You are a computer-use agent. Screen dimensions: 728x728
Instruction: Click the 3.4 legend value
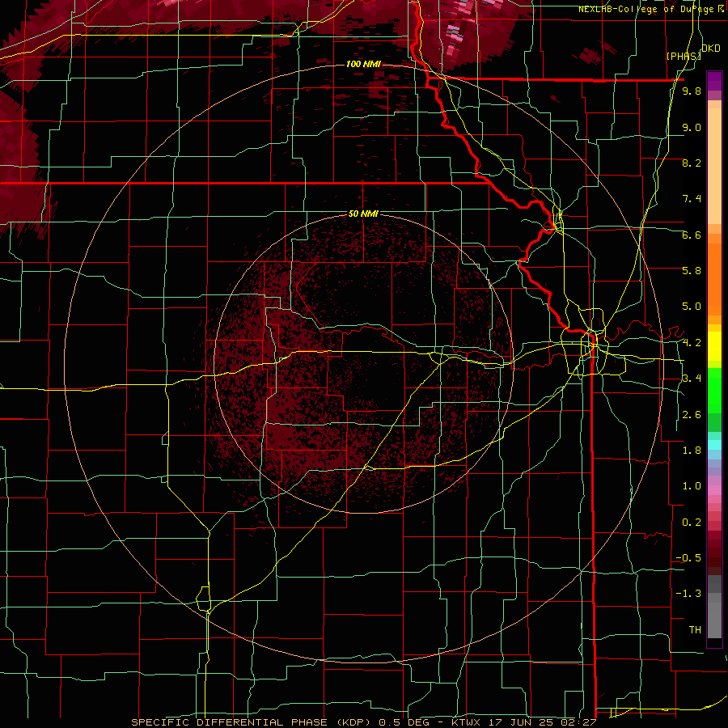pyautogui.click(x=692, y=379)
